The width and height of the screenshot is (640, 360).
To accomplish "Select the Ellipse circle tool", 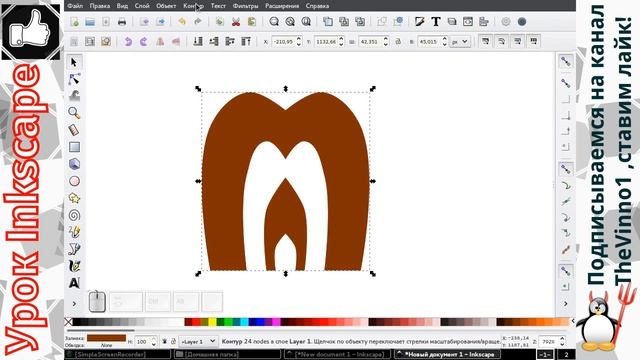I will 74,181.
